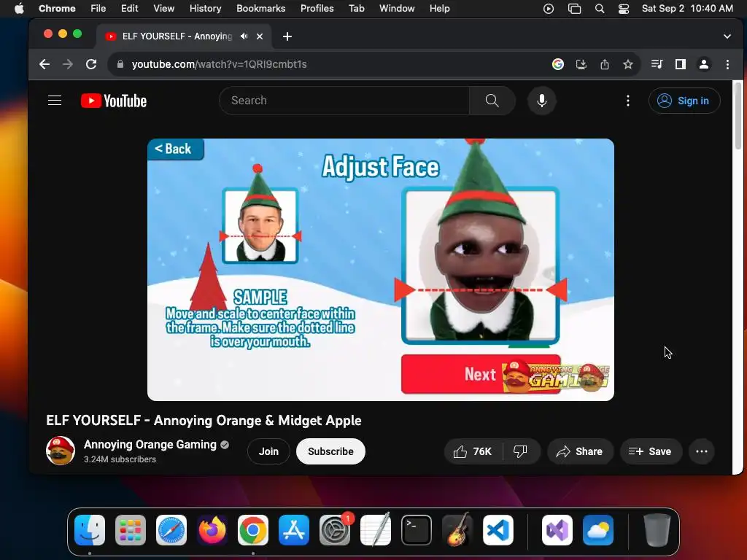This screenshot has height=560, width=747.
Task: Subscribe to Annoying Orange Gaming
Action: (x=330, y=451)
